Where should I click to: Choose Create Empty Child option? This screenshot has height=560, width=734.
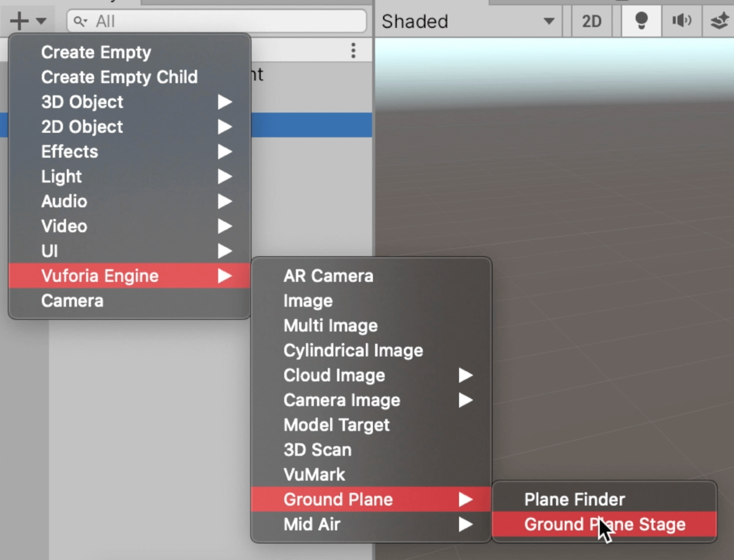point(119,77)
